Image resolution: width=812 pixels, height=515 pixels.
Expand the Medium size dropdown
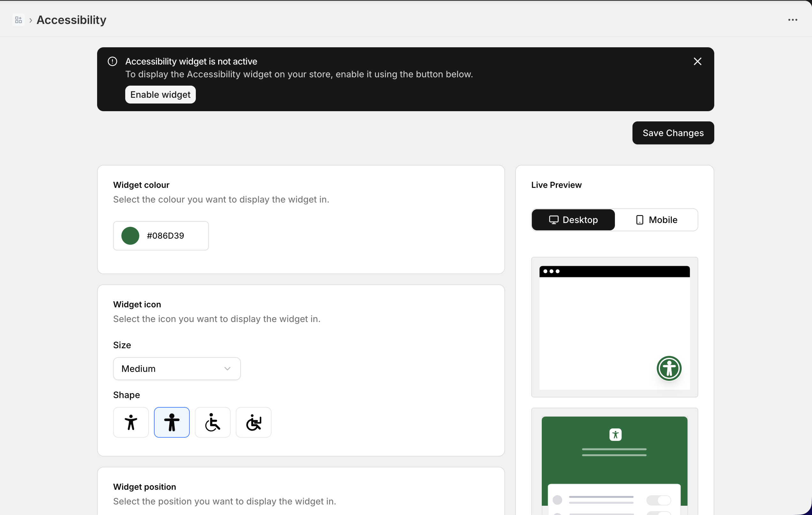(177, 368)
